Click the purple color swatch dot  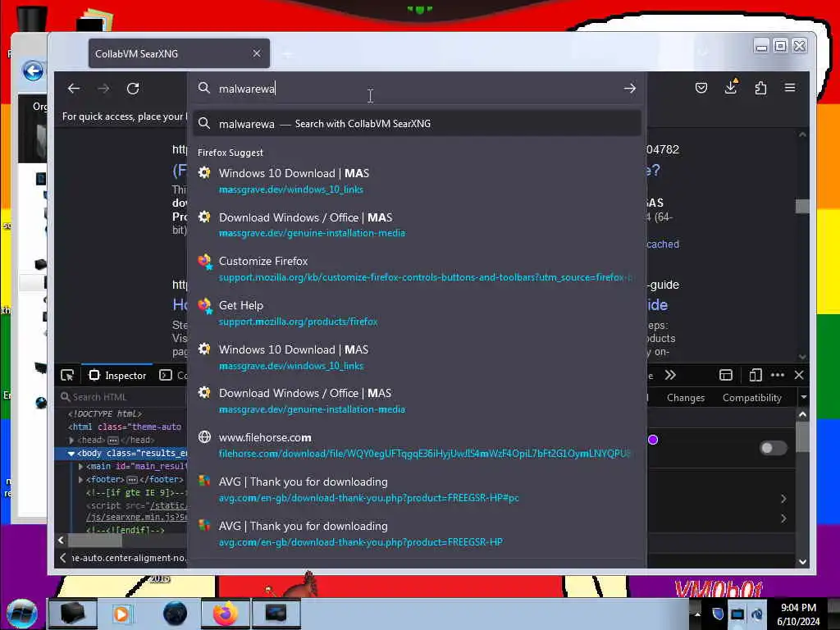652,440
